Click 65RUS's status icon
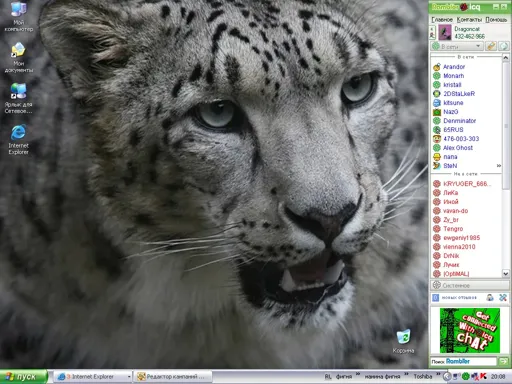 [437, 130]
